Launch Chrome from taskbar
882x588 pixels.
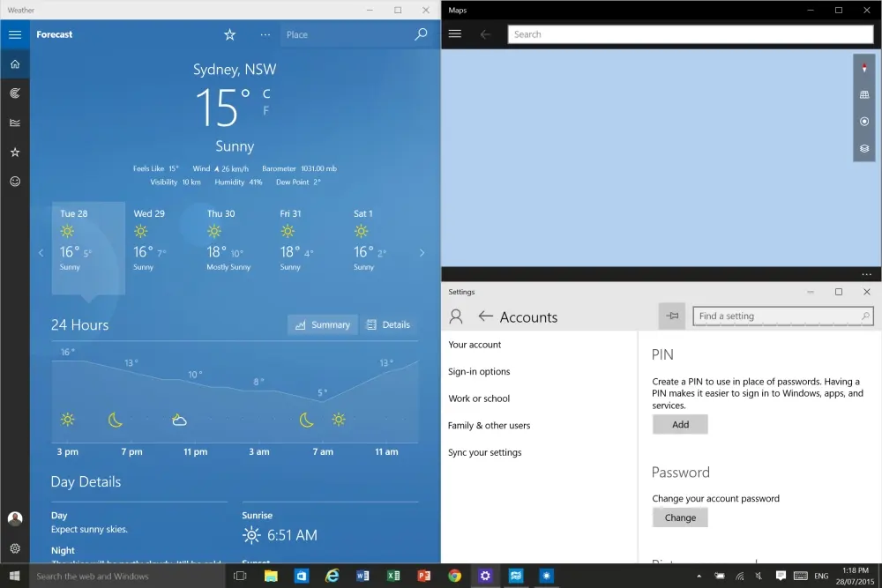coord(454,576)
